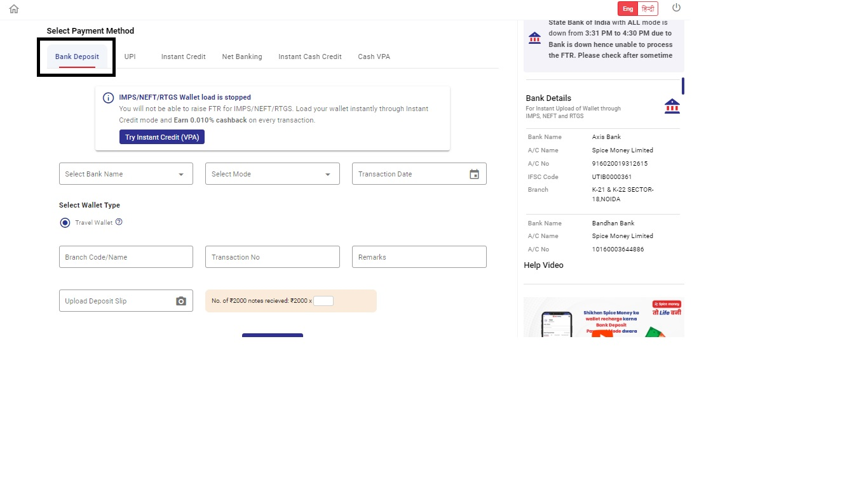Viewport: 868px width, 499px height.
Task: Open the Instant Cash Credit tab
Action: [310, 57]
